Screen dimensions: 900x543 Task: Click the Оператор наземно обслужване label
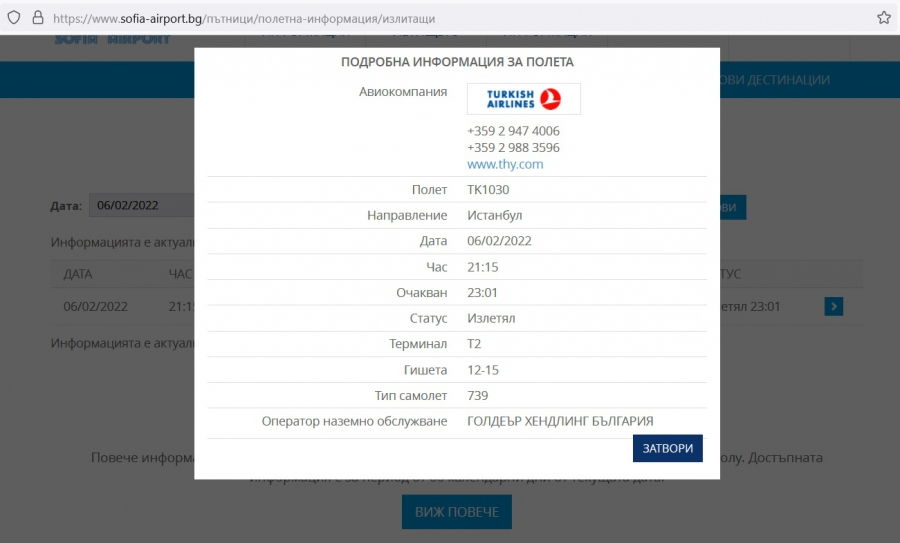coord(354,421)
